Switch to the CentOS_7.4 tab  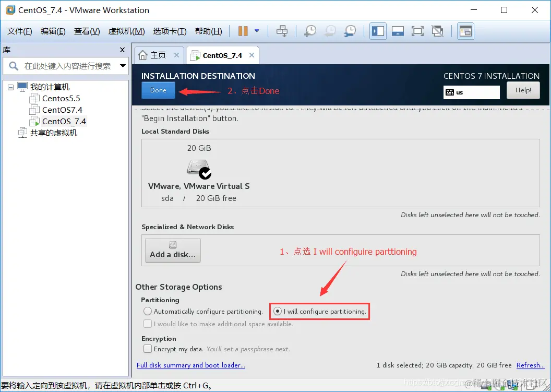[222, 55]
